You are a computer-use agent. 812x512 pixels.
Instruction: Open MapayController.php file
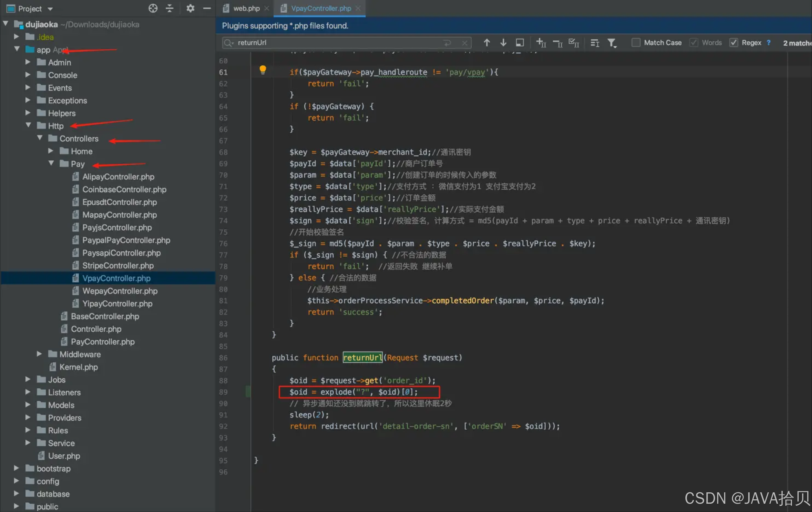coord(119,215)
